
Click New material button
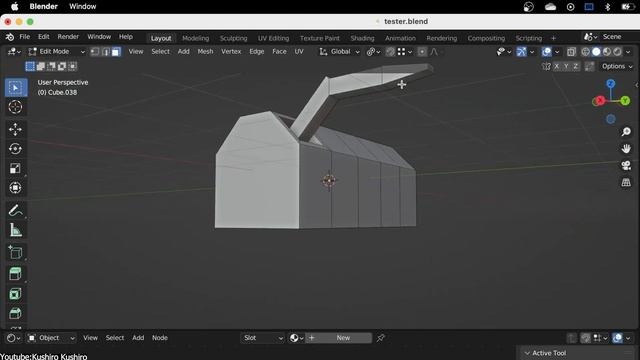click(339, 338)
